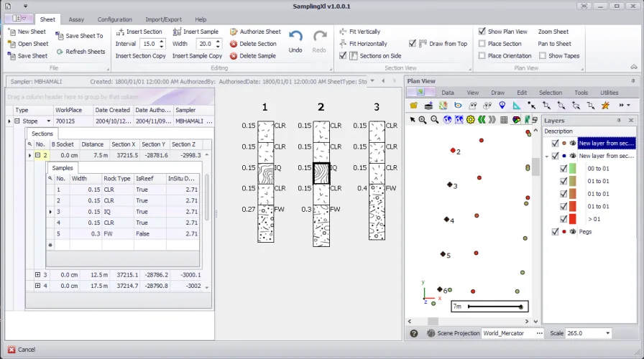
Task: Click the tan first '01 to 01' swatch
Action: pos(573,182)
